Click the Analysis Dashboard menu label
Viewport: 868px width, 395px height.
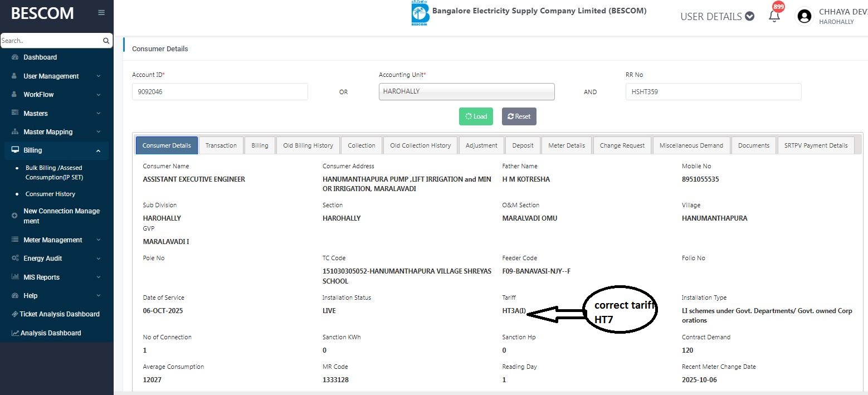51,333
